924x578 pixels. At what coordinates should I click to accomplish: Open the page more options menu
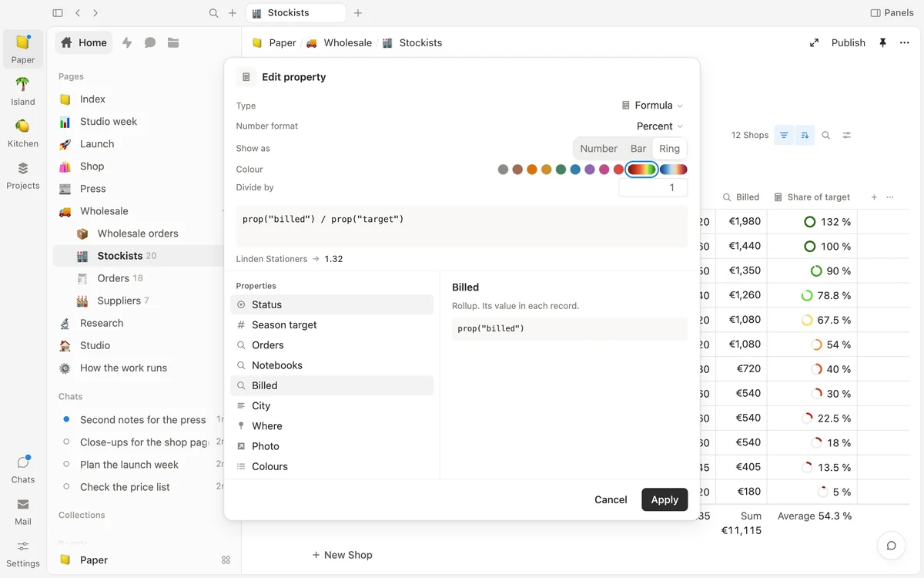click(x=904, y=42)
